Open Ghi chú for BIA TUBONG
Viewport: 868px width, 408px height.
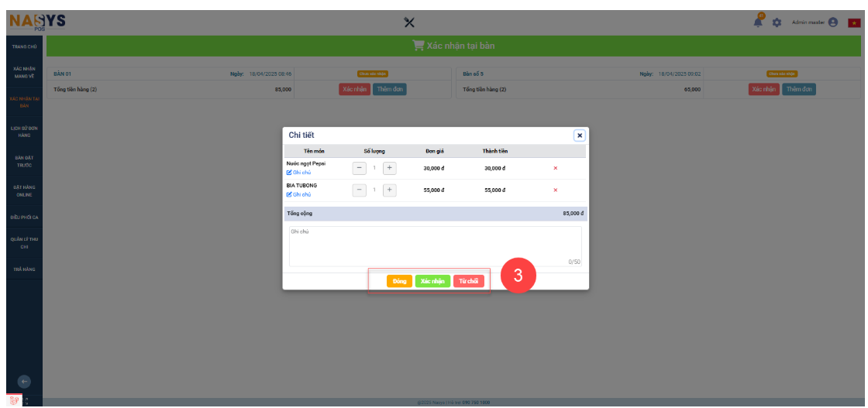point(298,194)
